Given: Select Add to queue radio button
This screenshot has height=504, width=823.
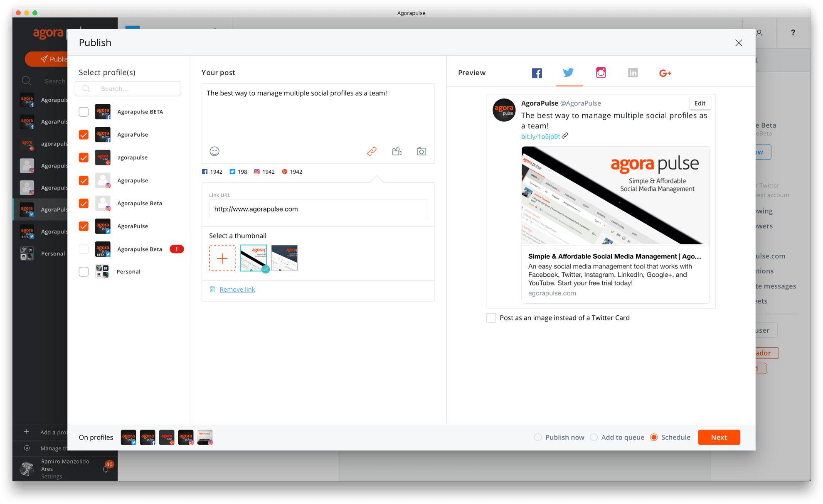Looking at the screenshot, I should tap(595, 437).
